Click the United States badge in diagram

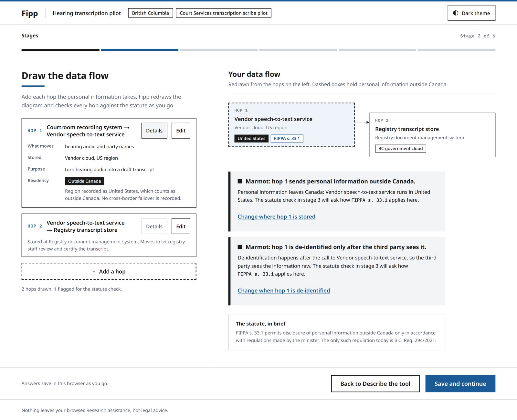(x=251, y=138)
